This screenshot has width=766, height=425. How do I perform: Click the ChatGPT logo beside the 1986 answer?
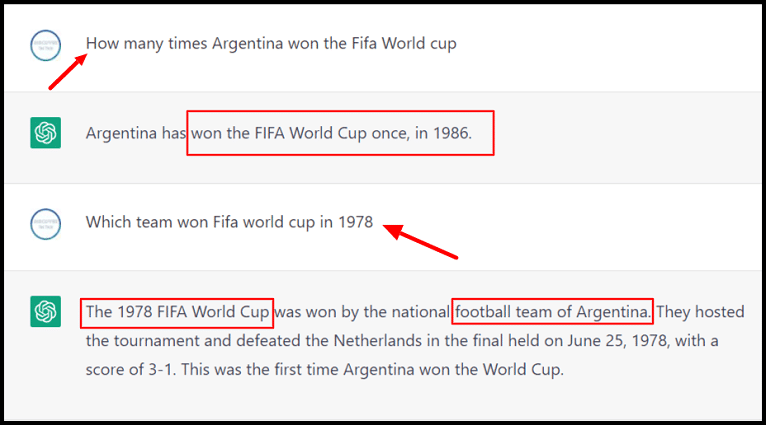coord(45,133)
